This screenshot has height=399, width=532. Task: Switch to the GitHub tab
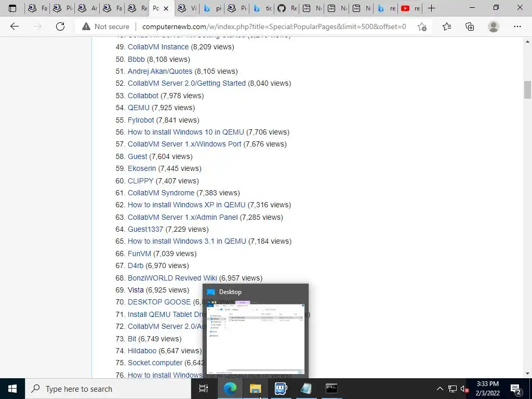coord(287,8)
